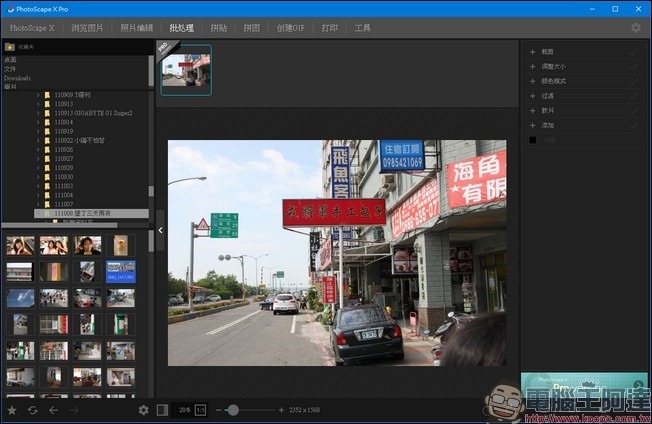Screen dimensions: 652x424
Task: Click the favorites star icon in bottom bar
Action: coord(12,410)
